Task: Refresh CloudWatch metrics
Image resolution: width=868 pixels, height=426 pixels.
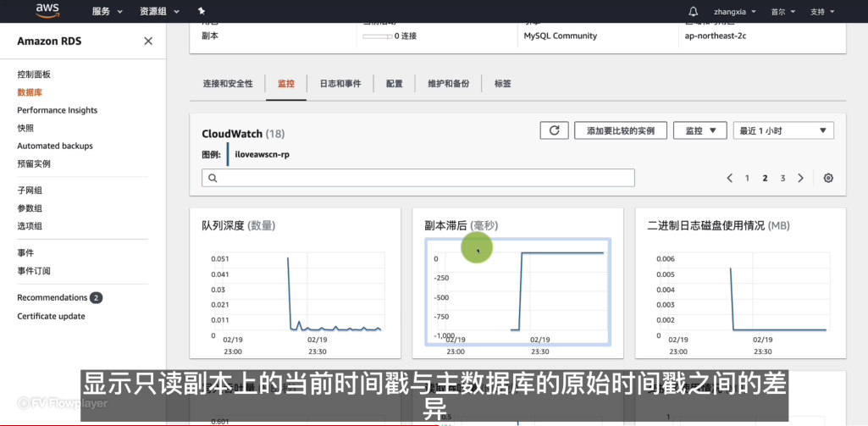Action: [554, 130]
